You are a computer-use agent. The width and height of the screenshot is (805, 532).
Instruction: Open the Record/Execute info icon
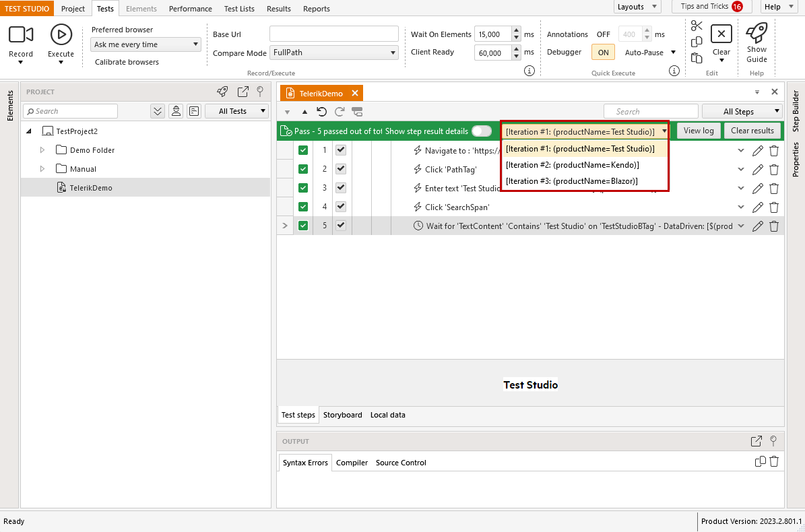tap(529, 71)
